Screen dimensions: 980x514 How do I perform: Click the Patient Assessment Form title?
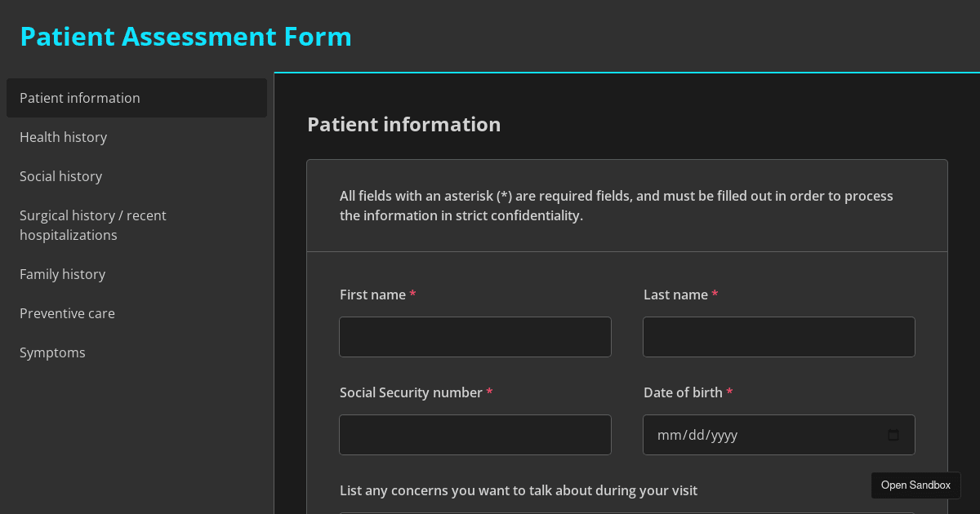coord(186,37)
